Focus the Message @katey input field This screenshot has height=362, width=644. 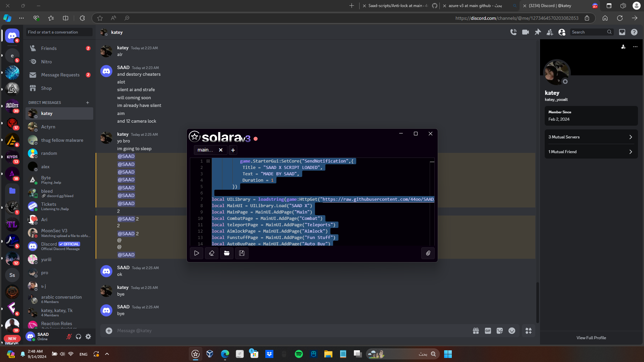292,331
